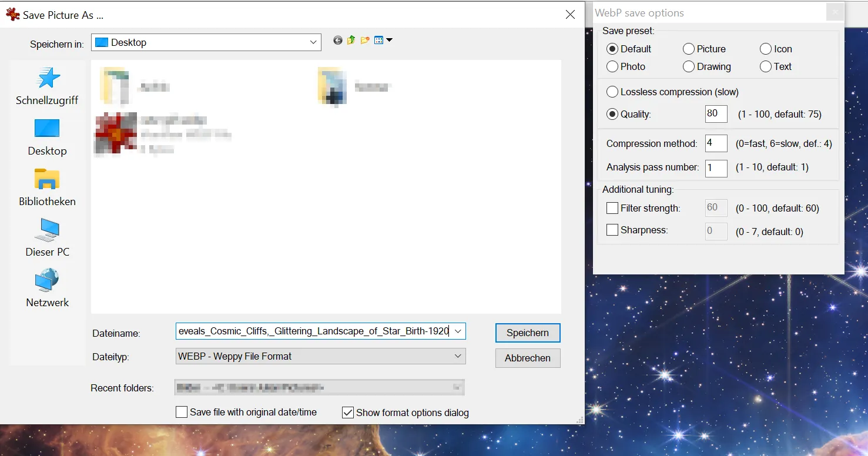Viewport: 868px width, 456px height.
Task: Expand the Speichern in folder dropdown
Action: tap(313, 42)
